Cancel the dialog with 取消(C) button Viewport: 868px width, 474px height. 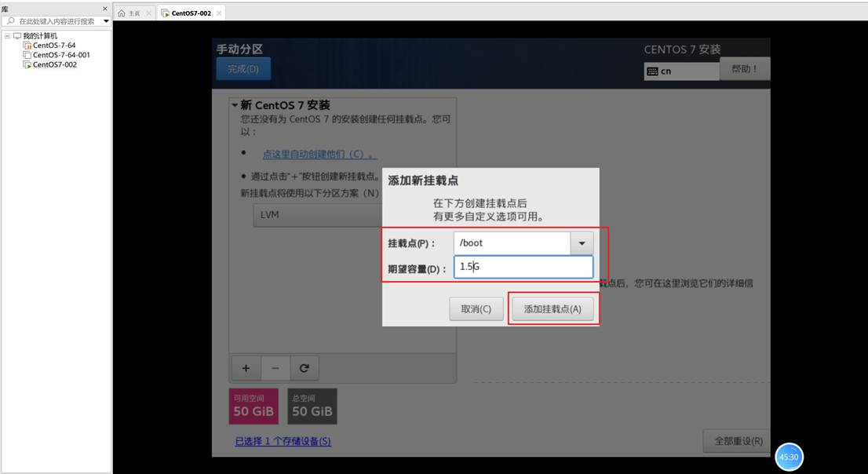[476, 309]
